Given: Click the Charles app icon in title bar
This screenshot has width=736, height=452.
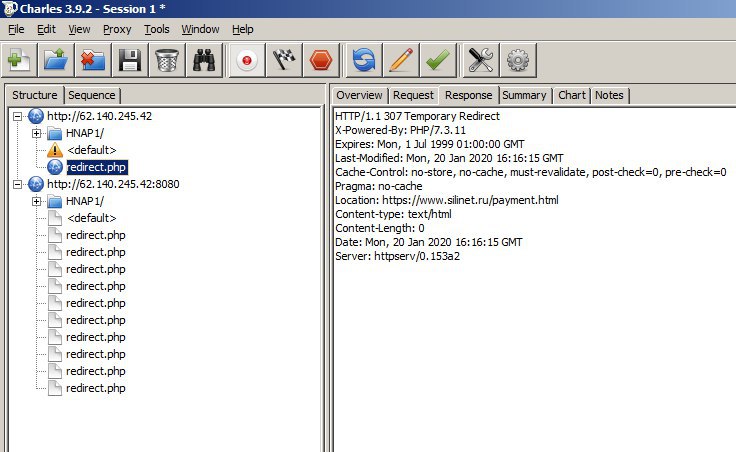Looking at the screenshot, I should tap(9, 8).
